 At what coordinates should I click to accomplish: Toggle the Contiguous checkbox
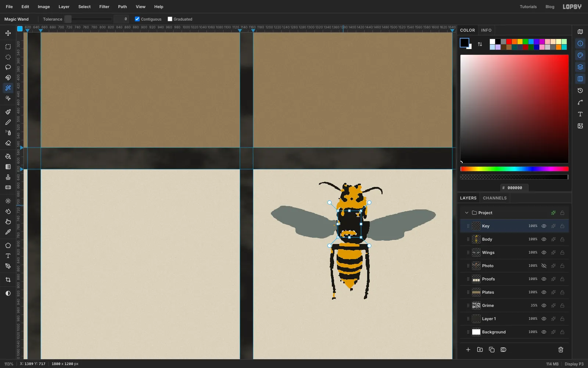click(x=137, y=19)
